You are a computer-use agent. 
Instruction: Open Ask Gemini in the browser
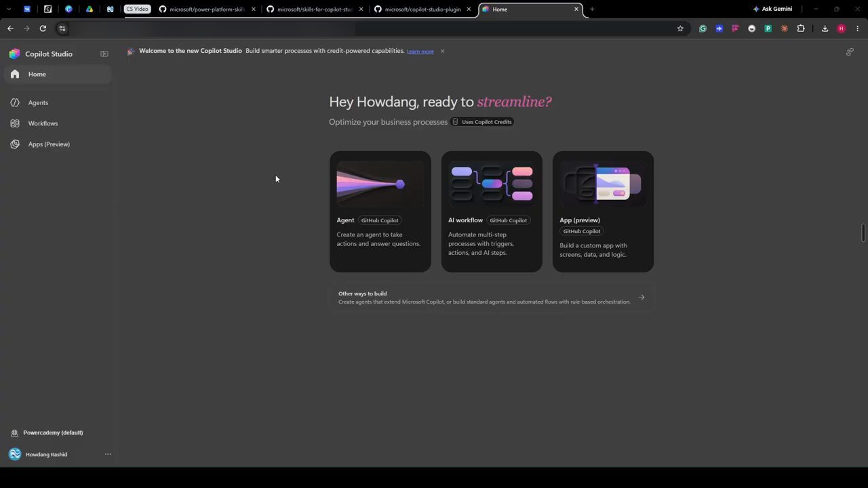tap(772, 9)
